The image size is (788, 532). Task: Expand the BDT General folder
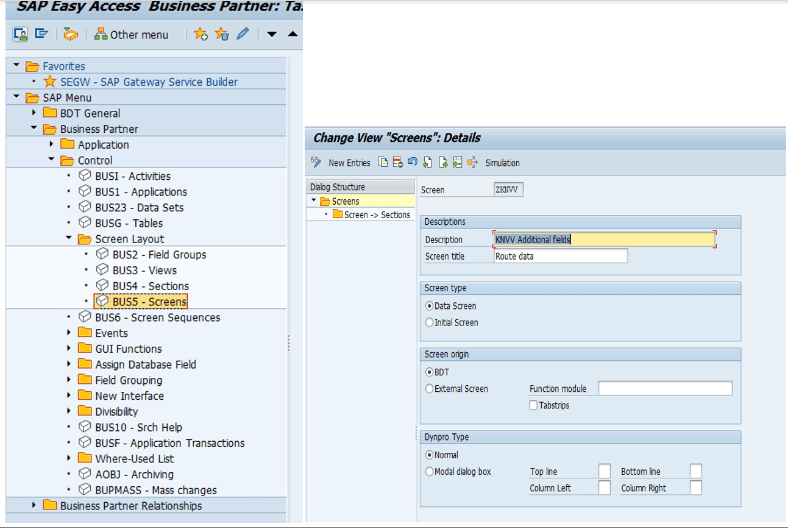pyautogui.click(x=34, y=113)
